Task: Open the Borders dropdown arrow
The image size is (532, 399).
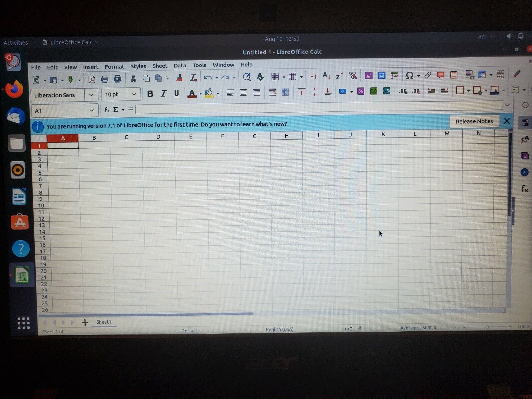Action: tap(468, 90)
